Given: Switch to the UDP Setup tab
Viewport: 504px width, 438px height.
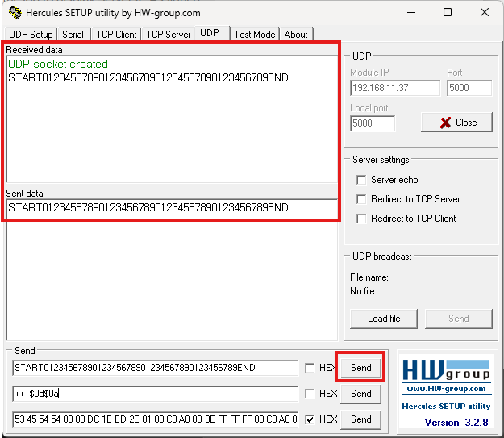Looking at the screenshot, I should [31, 34].
